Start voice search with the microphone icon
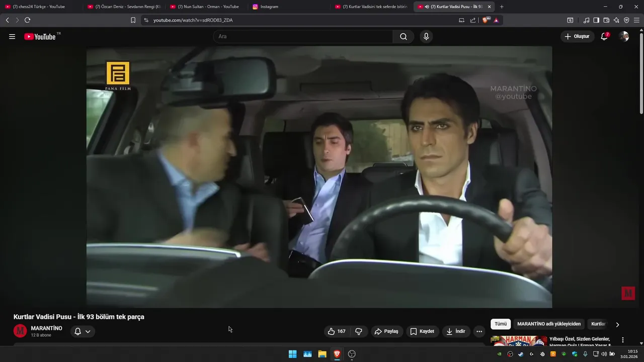This screenshot has width=644, height=362. pos(426,37)
